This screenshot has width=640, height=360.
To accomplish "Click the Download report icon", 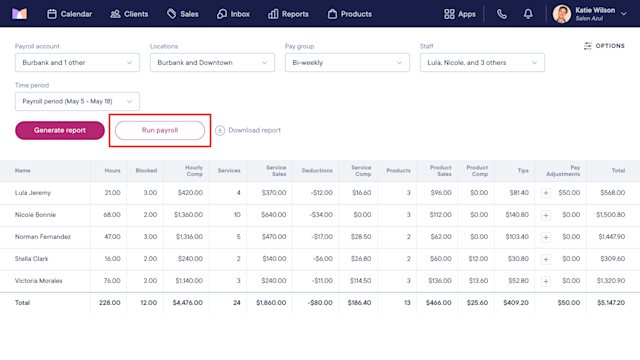I will click(x=220, y=130).
